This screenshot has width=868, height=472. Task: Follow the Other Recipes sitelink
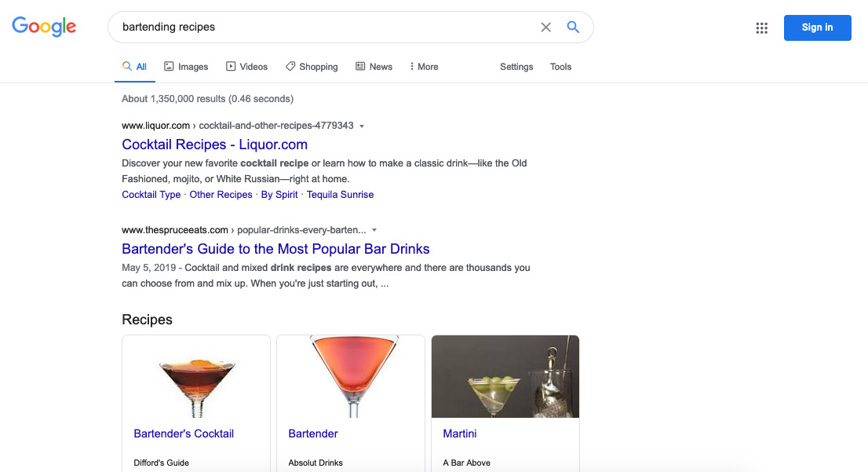coord(221,195)
